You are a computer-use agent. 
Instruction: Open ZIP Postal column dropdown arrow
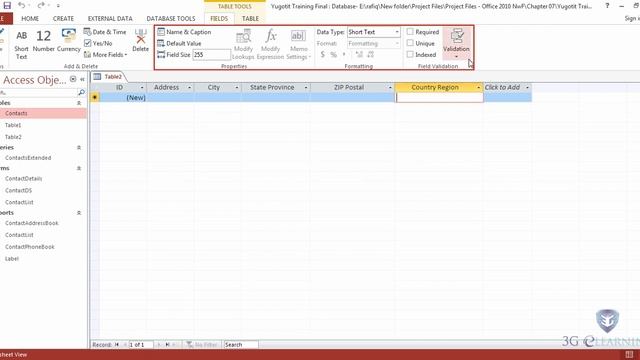pyautogui.click(x=390, y=87)
